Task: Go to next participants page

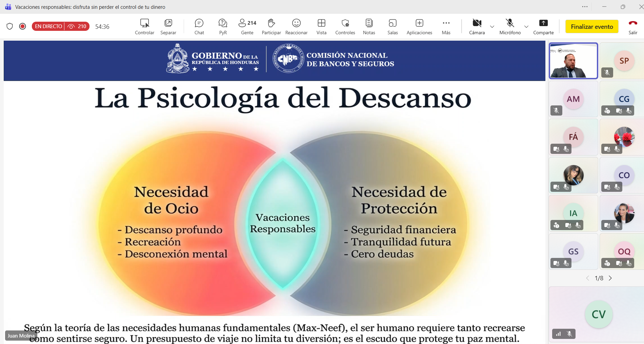Action: pos(610,278)
